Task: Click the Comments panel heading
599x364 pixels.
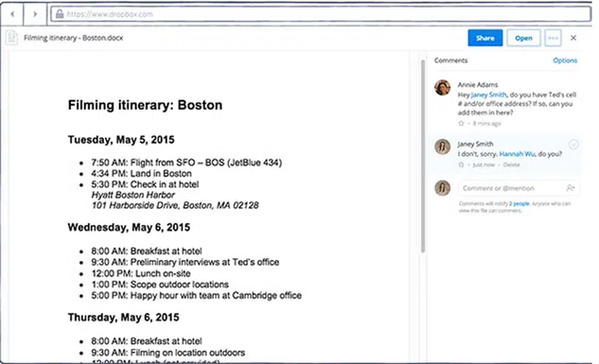Action: pos(451,61)
